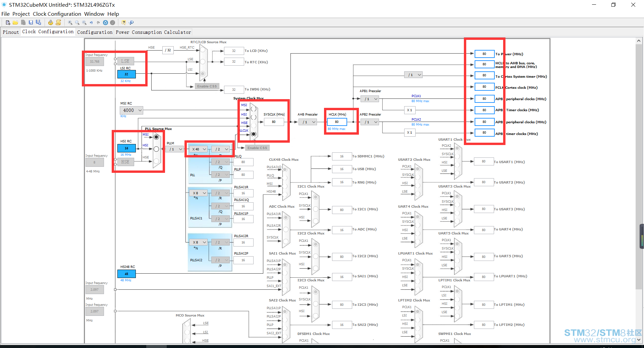Click the HCLK (MHz) value field

pos(337,122)
